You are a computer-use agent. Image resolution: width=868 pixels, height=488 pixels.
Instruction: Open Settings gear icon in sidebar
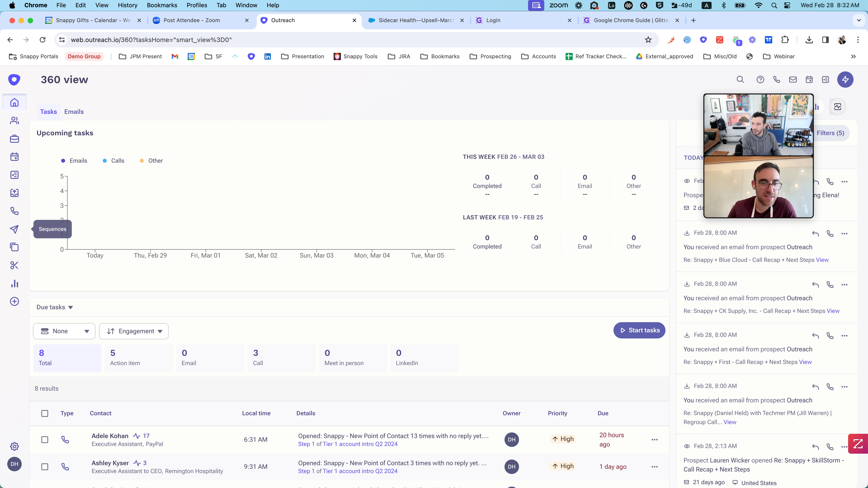[14, 447]
